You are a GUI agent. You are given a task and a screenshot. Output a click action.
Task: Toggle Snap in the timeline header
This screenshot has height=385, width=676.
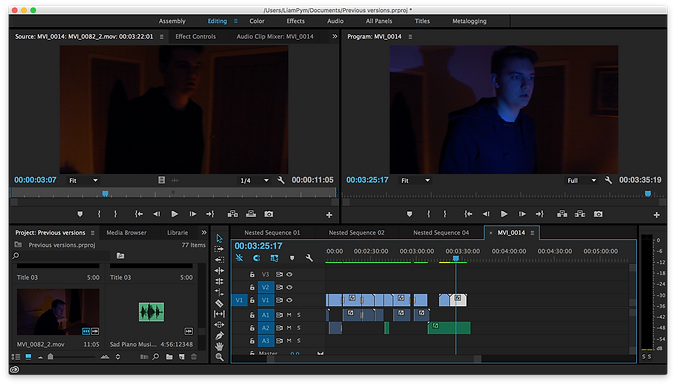tap(257, 258)
